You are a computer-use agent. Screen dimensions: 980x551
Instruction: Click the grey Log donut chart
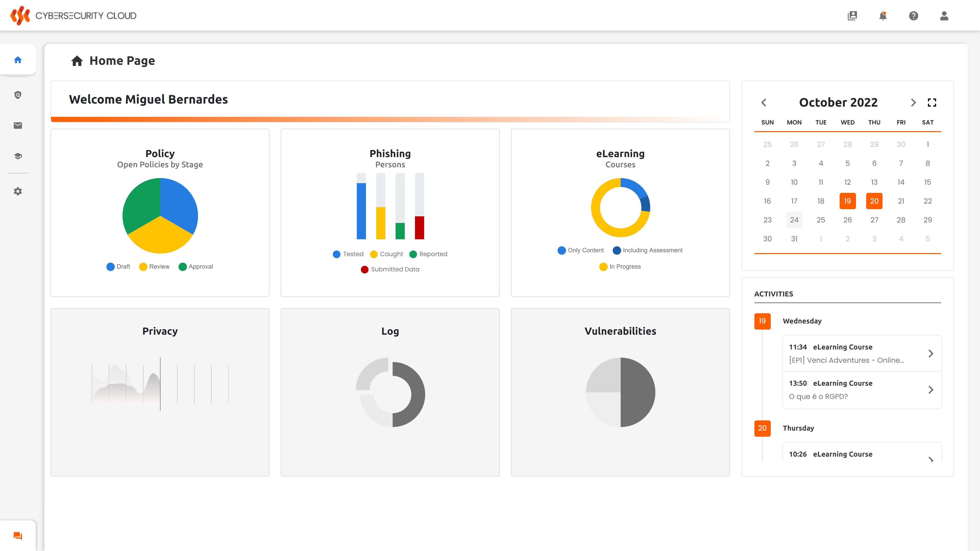click(390, 392)
